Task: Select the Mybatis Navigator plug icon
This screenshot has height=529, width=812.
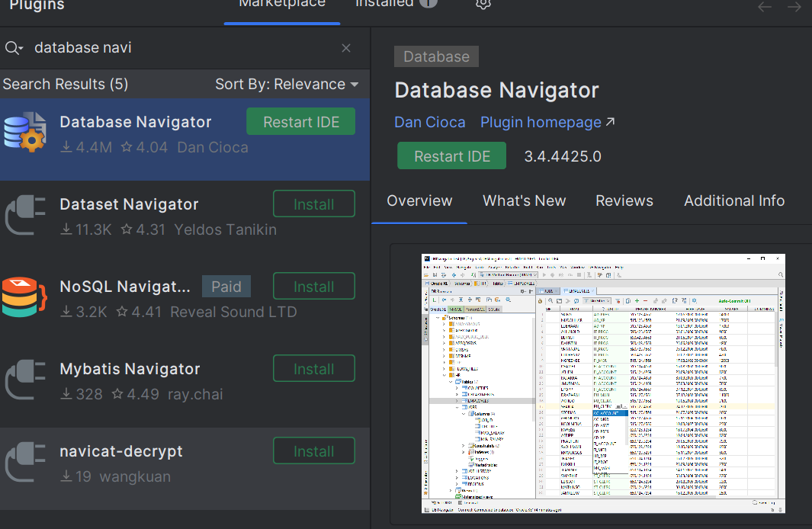Action: click(x=25, y=380)
